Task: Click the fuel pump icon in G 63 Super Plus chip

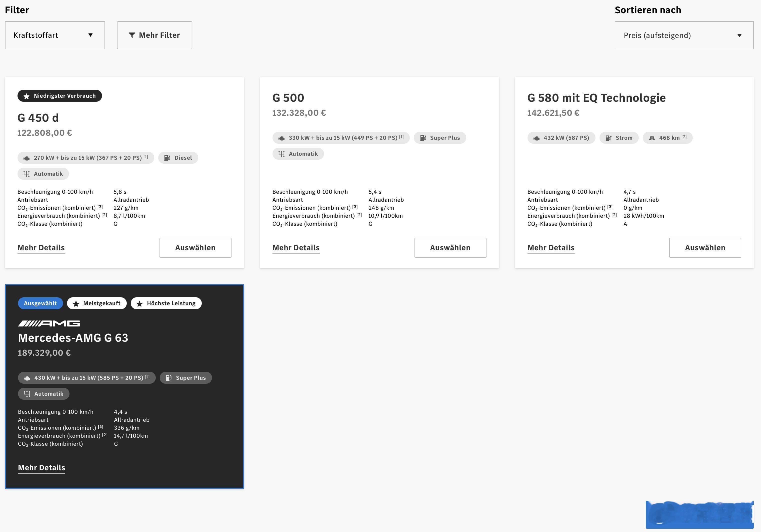Action: tap(168, 378)
